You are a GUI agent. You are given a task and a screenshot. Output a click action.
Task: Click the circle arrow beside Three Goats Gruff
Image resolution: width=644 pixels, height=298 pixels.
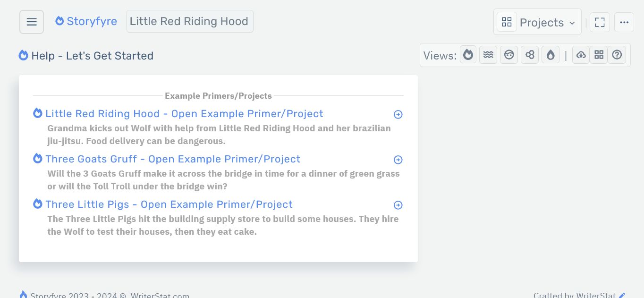coord(398,160)
